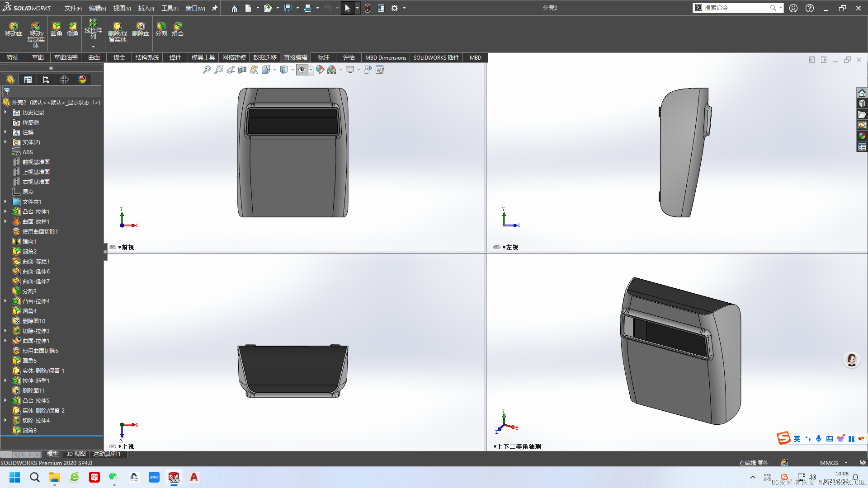This screenshot has height=488, width=868.
Task: Open the Save dropdown arrow
Action: (x=297, y=8)
